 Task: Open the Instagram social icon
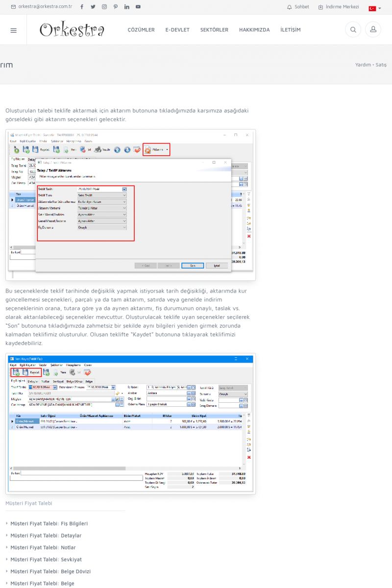tap(104, 7)
